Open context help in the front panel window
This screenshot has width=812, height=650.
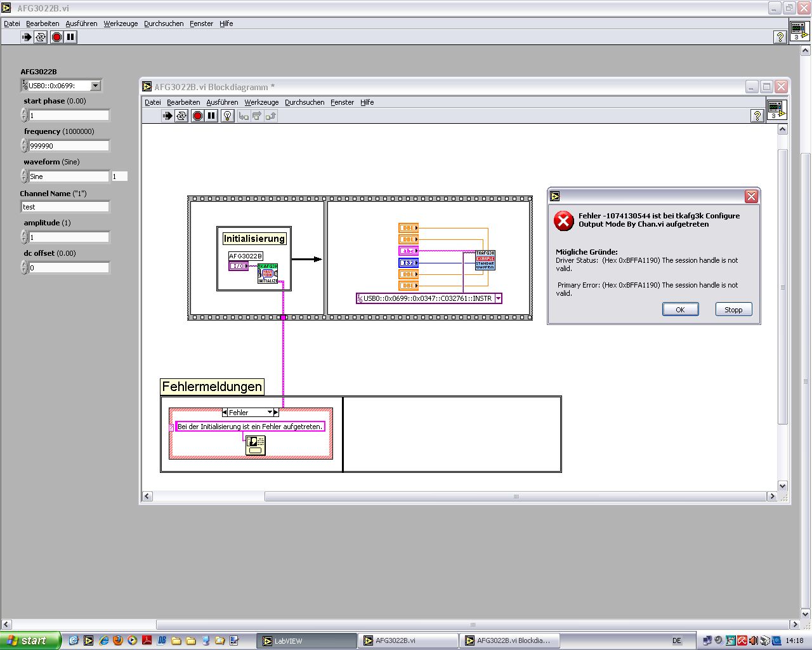(780, 37)
